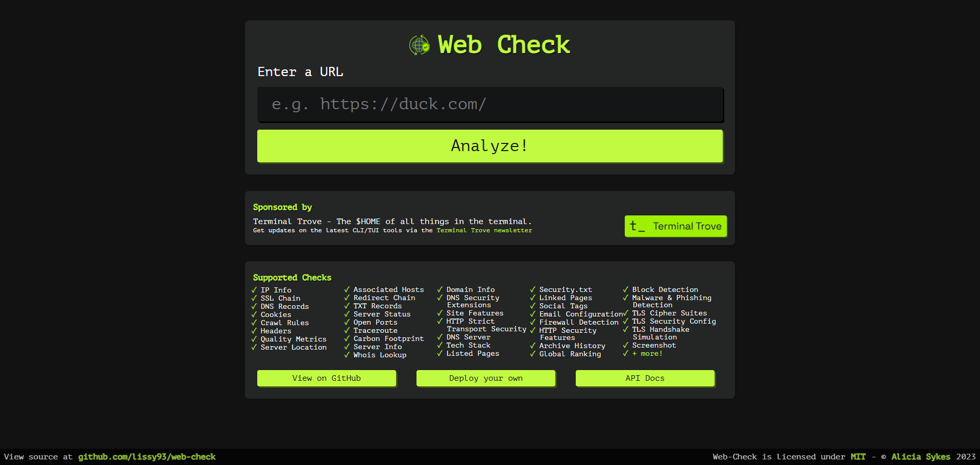The height and width of the screenshot is (465, 980).
Task: Click the Analyze! button
Action: tap(490, 146)
